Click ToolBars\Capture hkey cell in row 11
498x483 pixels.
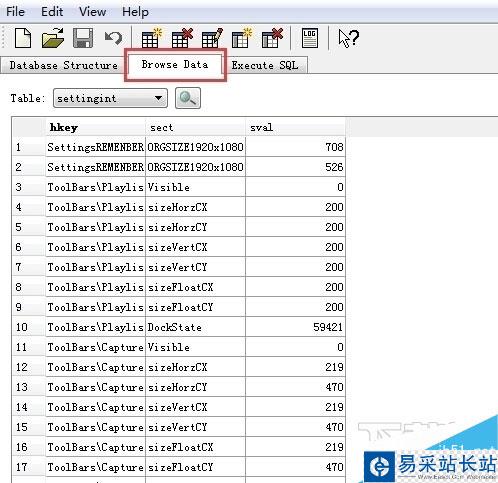95,347
